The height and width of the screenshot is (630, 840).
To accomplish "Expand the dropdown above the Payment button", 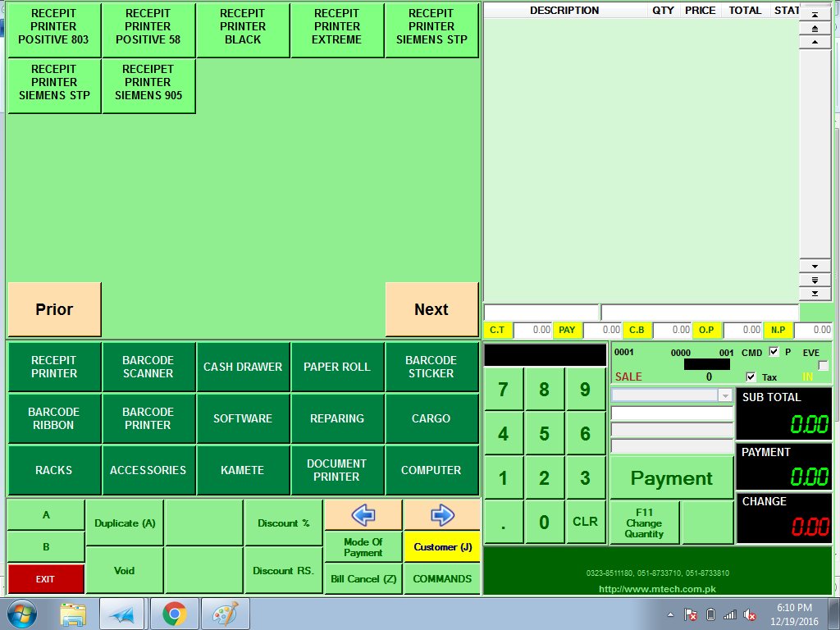I will (x=724, y=395).
